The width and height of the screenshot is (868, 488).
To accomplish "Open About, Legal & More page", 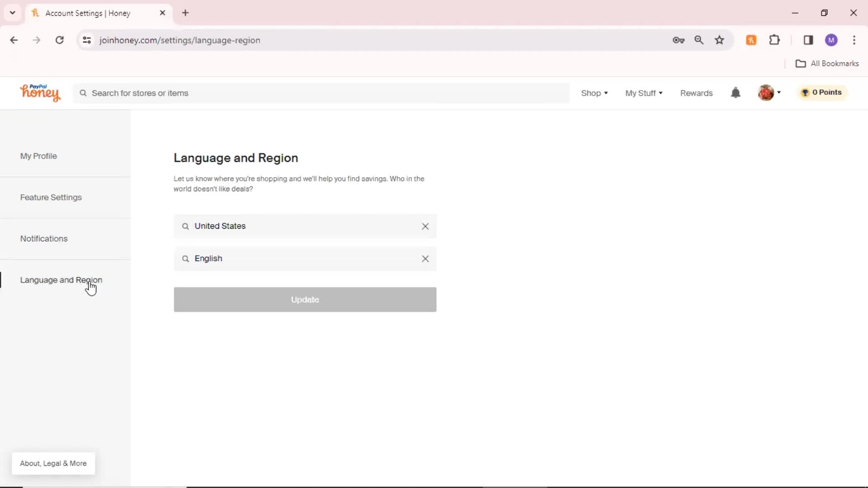I will (53, 463).
